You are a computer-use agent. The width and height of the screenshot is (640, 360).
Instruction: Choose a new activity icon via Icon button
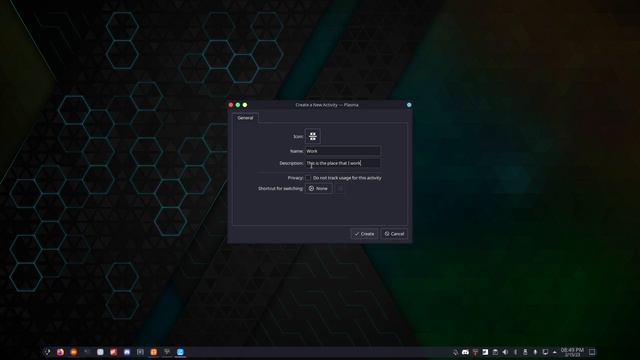point(313,136)
